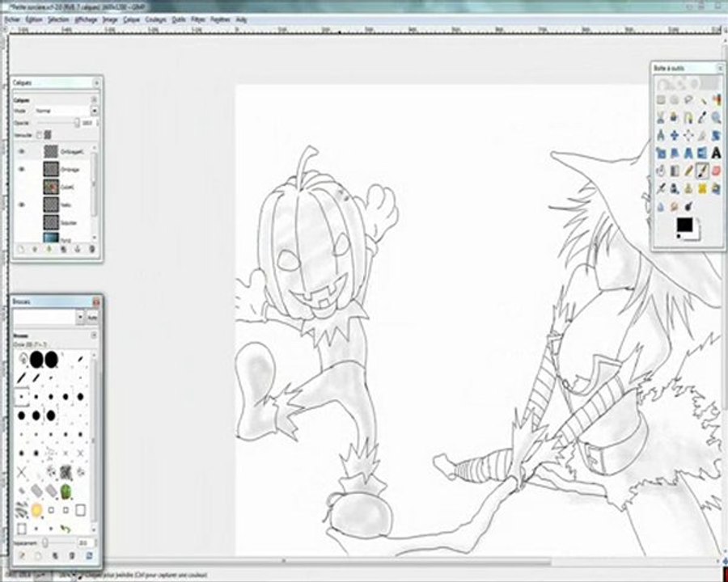Screen dimensions: 728x582
Task: Select the Paintbrush tool
Action: (x=702, y=171)
